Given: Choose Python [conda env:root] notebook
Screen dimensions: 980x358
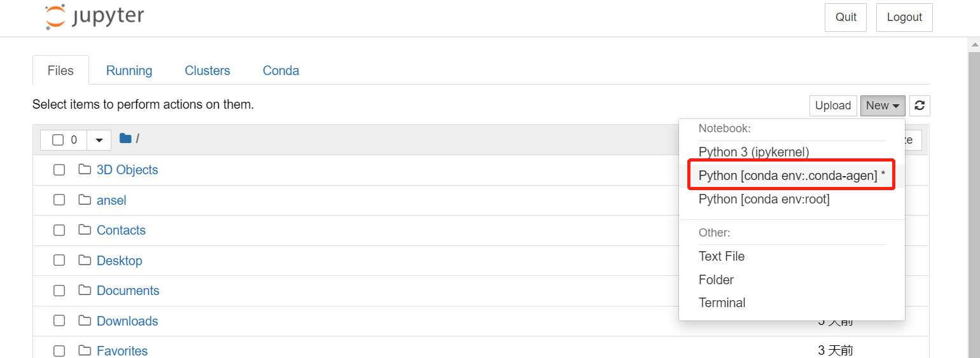Looking at the screenshot, I should (764, 200).
